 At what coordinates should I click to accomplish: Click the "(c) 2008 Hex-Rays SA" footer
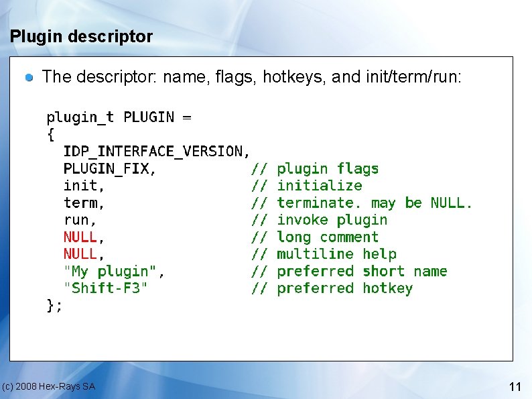tap(48, 386)
